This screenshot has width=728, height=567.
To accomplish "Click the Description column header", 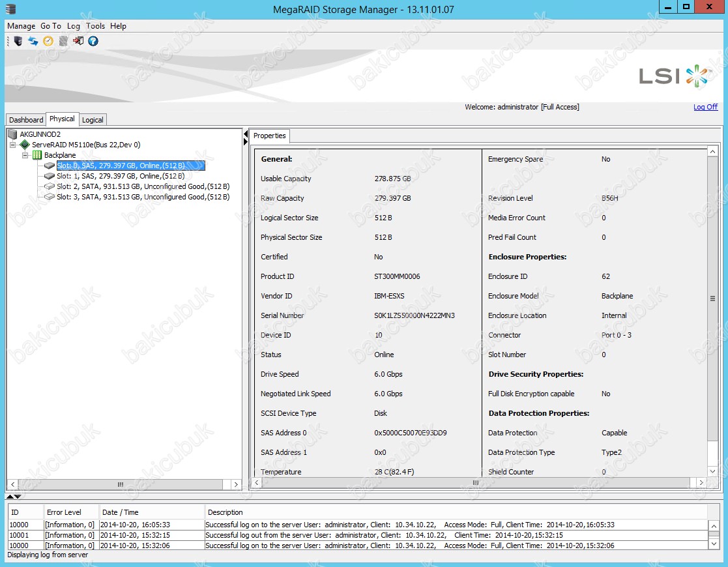I will click(x=456, y=512).
